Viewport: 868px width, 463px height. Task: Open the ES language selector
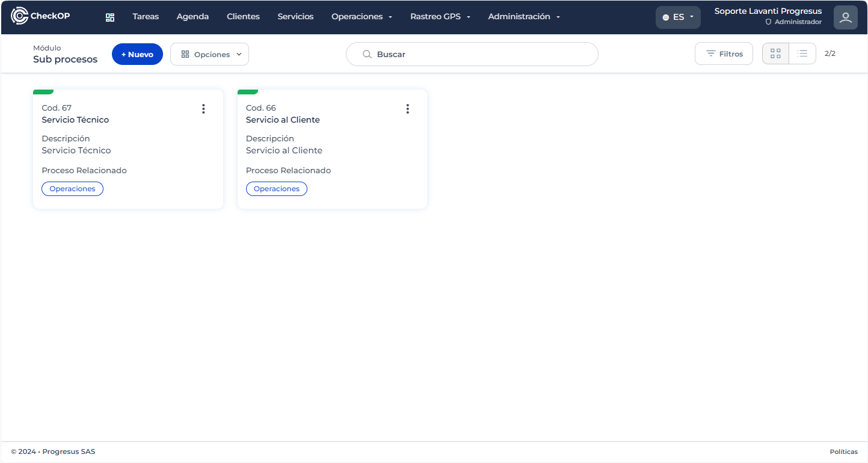[x=678, y=17]
